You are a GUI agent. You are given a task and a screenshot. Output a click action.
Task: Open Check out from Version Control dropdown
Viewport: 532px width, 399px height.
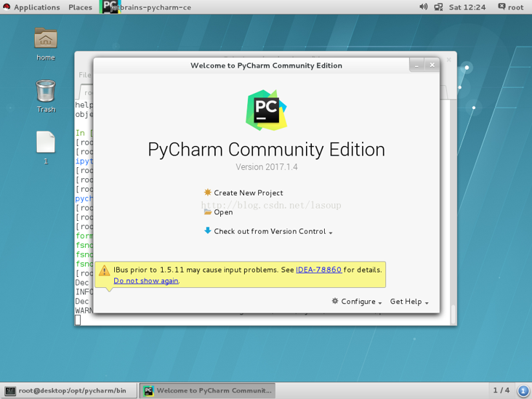point(273,231)
